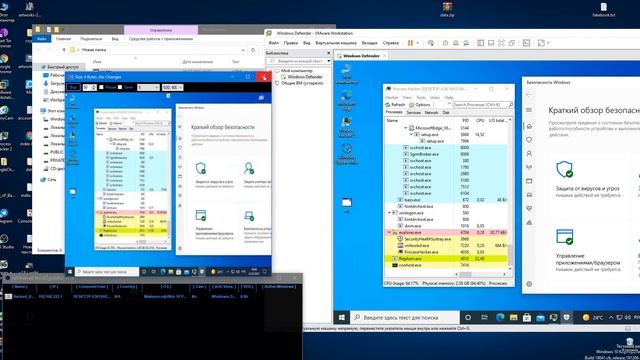Click the VMware library search field
Viewport: 640px width, 360px height.
coord(298,61)
